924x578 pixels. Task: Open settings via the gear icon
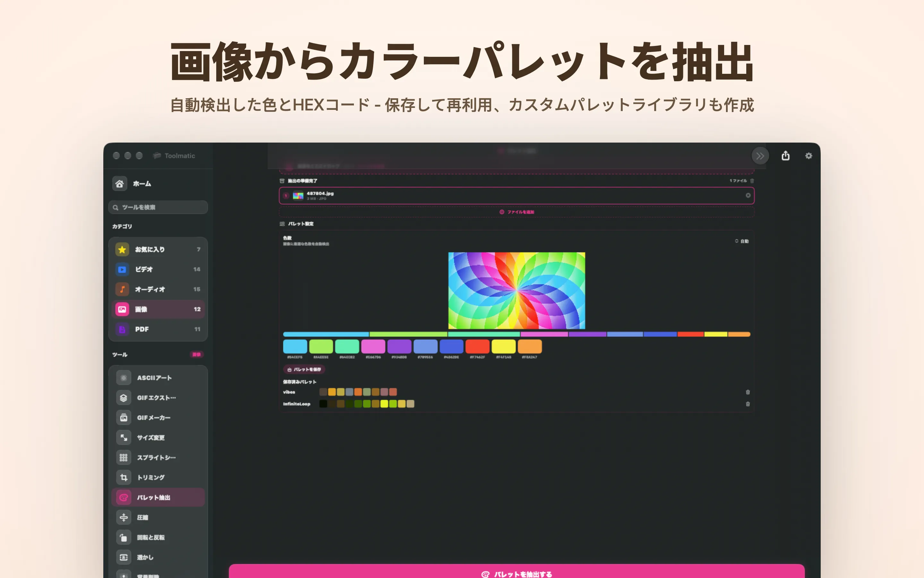(x=809, y=156)
